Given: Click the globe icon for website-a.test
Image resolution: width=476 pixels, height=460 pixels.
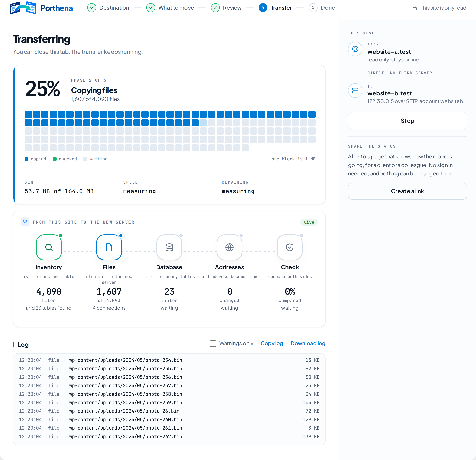Looking at the screenshot, I should (x=355, y=49).
